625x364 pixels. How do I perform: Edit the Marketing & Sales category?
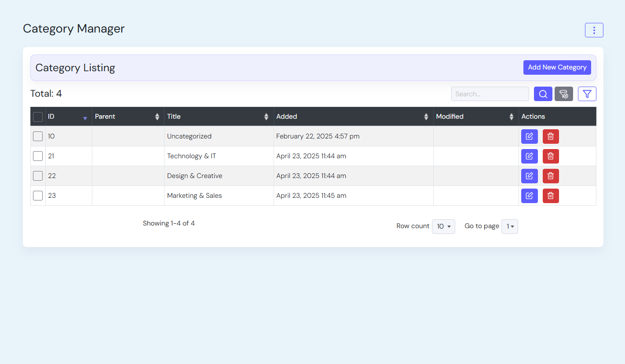[529, 196]
